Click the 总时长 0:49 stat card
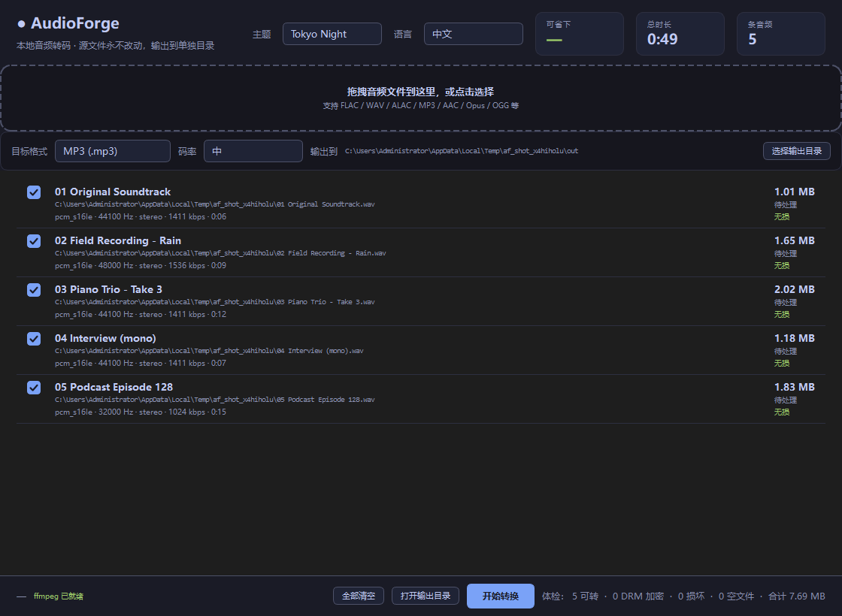842x616 pixels. pyautogui.click(x=680, y=34)
